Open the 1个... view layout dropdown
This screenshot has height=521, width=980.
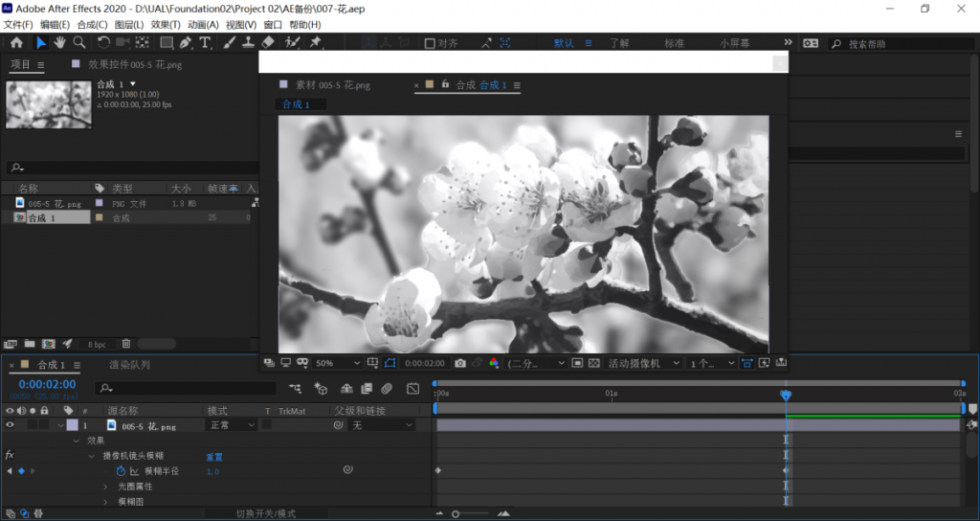[x=711, y=363]
